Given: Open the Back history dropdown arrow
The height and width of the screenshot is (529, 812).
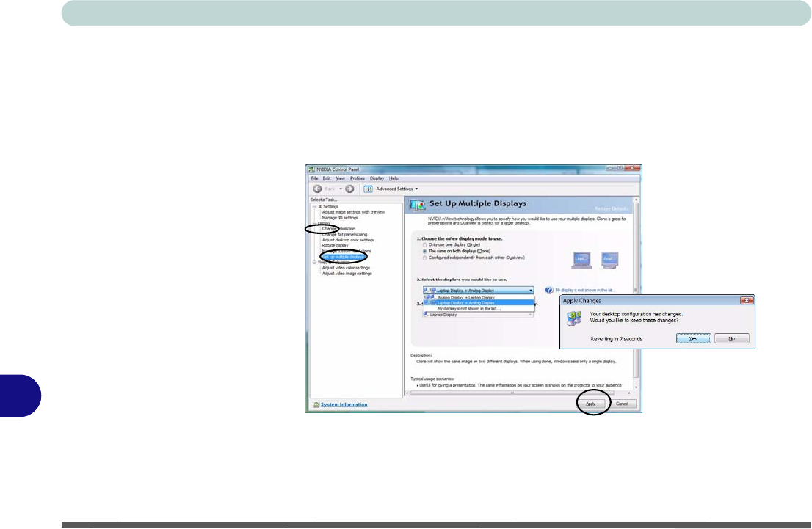Looking at the screenshot, I should pos(341,189).
